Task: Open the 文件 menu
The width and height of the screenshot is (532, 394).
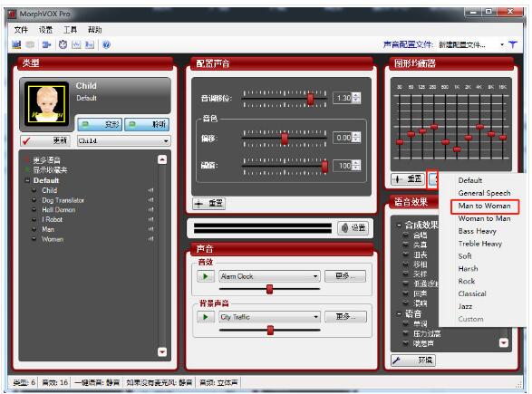Action: (x=21, y=30)
